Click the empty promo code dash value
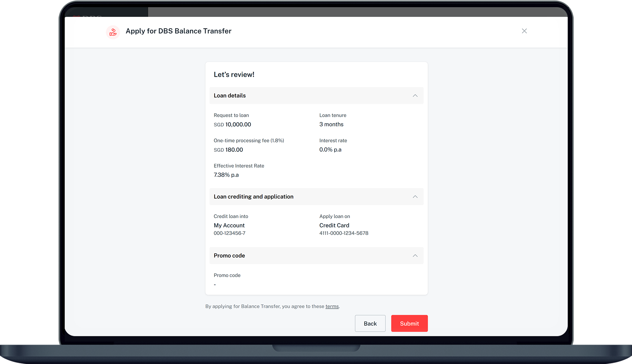632x364 pixels. tap(215, 285)
